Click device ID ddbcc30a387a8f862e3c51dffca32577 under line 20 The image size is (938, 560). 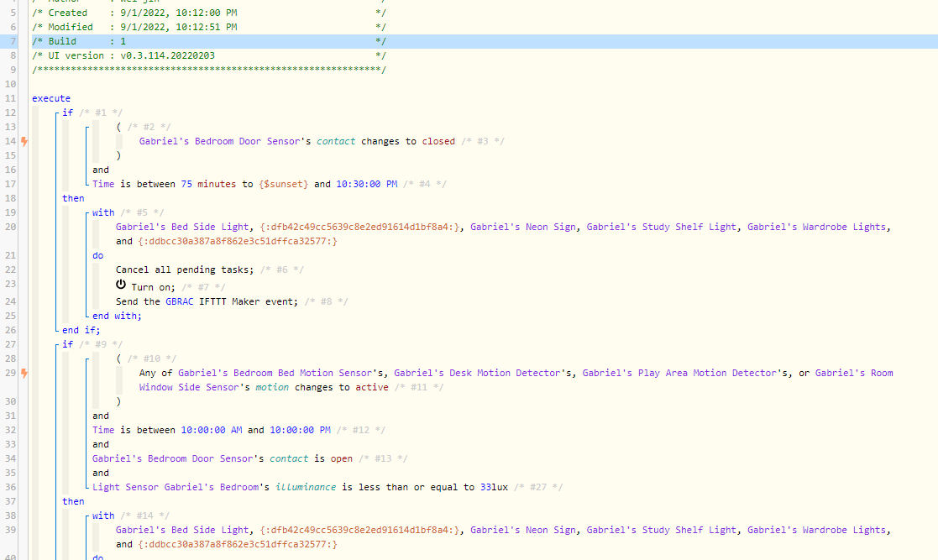[238, 242]
